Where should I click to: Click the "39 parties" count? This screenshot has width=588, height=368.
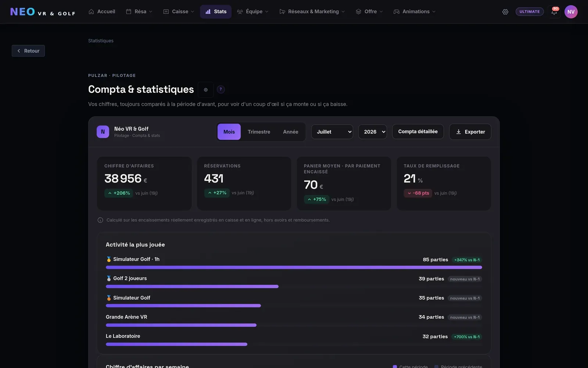coord(431,279)
